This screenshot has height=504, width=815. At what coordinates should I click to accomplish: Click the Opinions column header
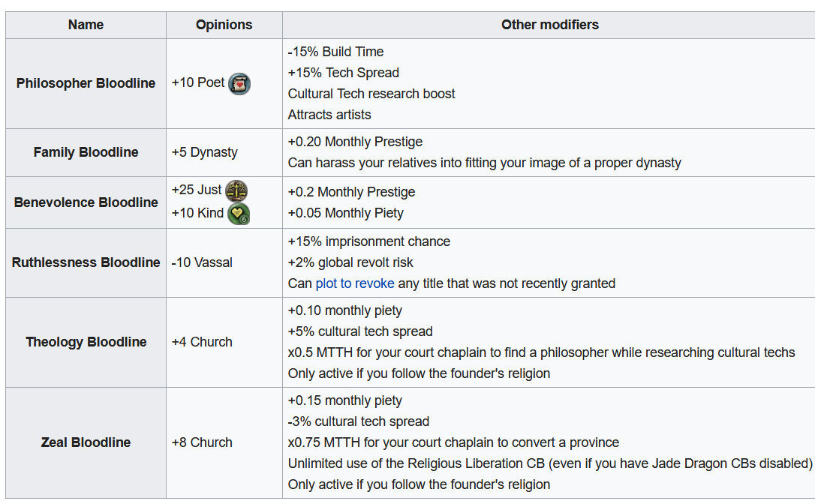point(224,25)
